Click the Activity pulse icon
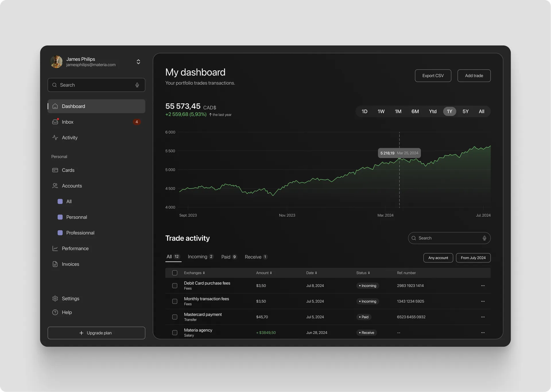 [x=55, y=137]
